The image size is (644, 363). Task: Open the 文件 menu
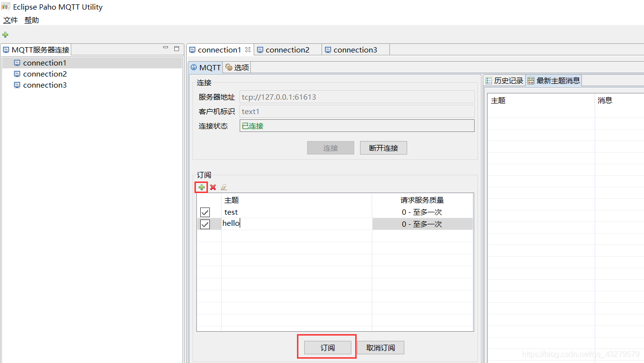[x=11, y=20]
